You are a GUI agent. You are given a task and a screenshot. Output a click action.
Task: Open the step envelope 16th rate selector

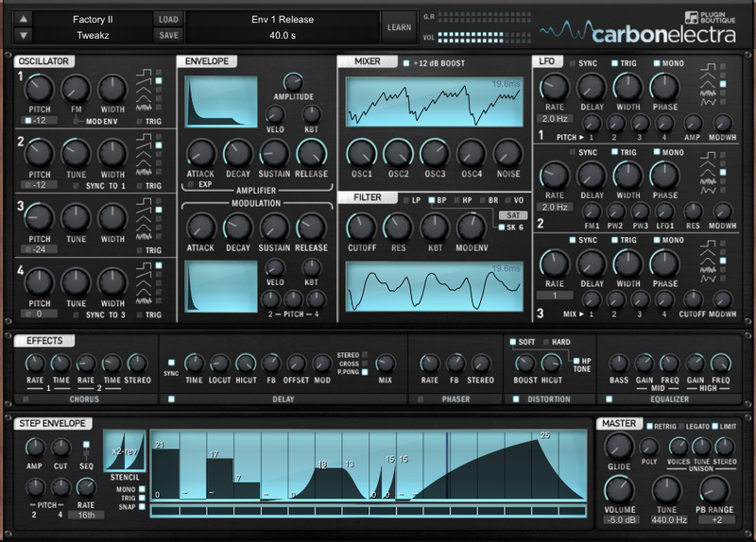tap(85, 515)
